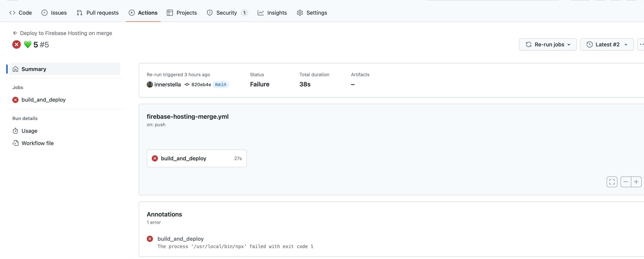Zoom in the workflow graph
This screenshot has width=644, height=259.
636,182
